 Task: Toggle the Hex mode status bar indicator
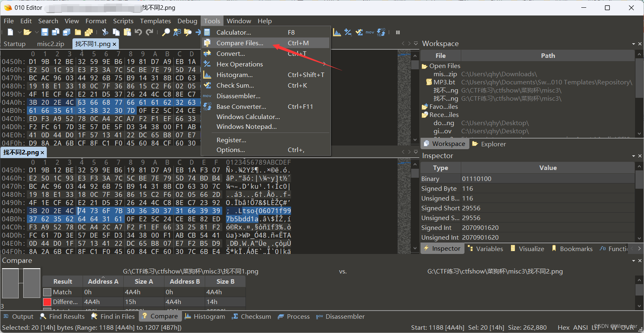point(563,327)
